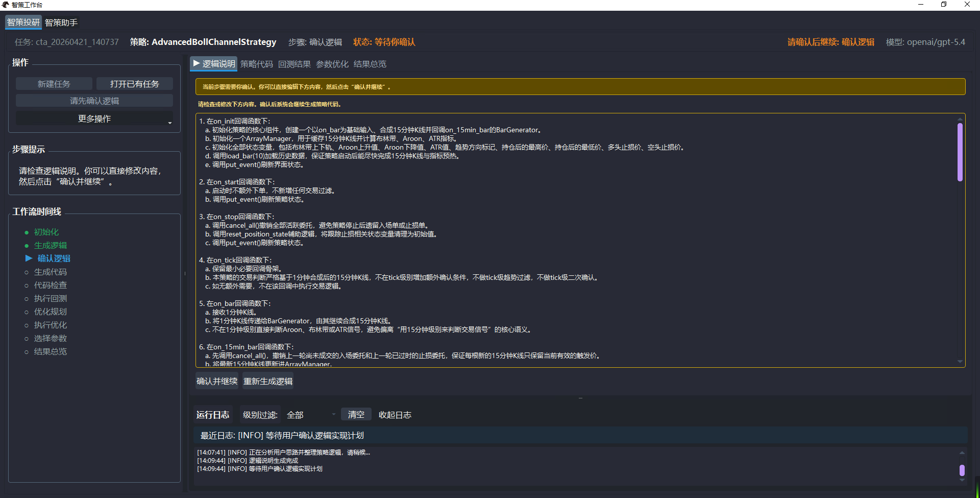The width and height of the screenshot is (980, 498).
Task: Select the 结果总览 timeline step
Action: (51, 352)
